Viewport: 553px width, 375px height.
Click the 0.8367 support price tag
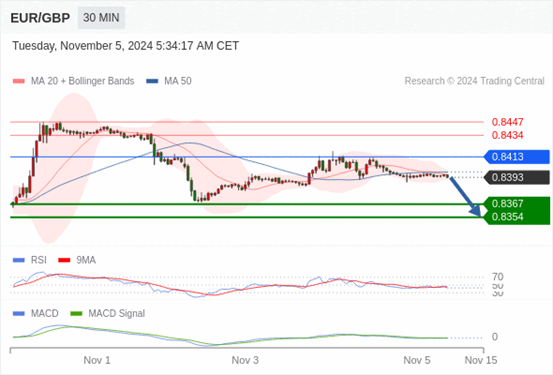[517, 204]
